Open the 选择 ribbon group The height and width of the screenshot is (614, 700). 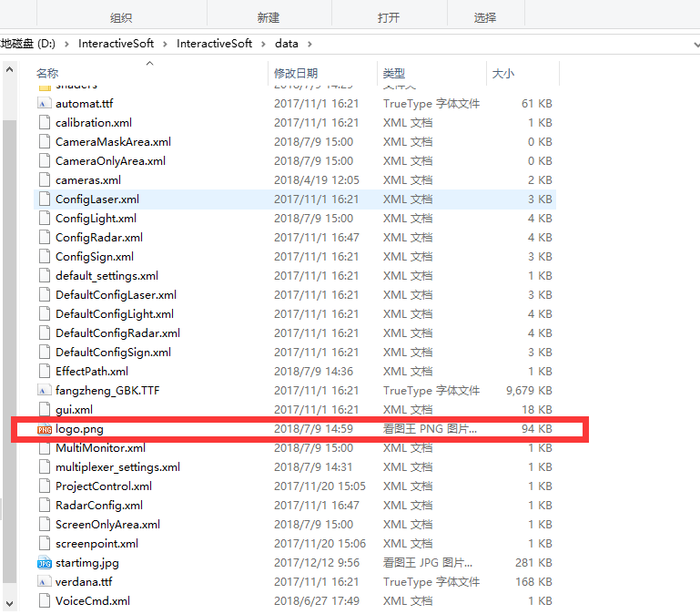tap(485, 18)
